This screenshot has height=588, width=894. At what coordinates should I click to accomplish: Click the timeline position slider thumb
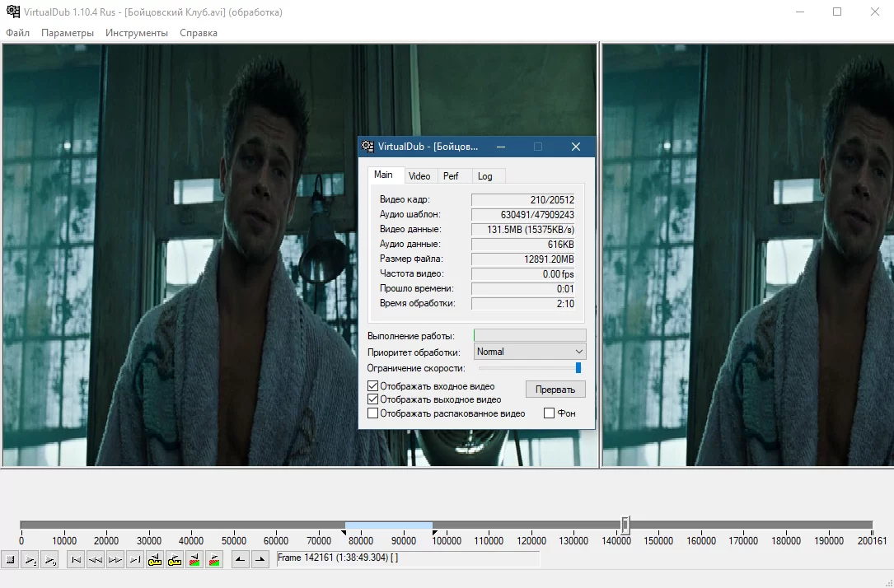625,525
